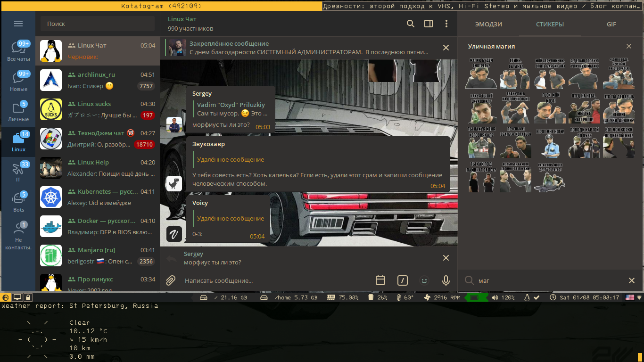
Task: Attach a file with paperclip icon
Action: (x=171, y=280)
